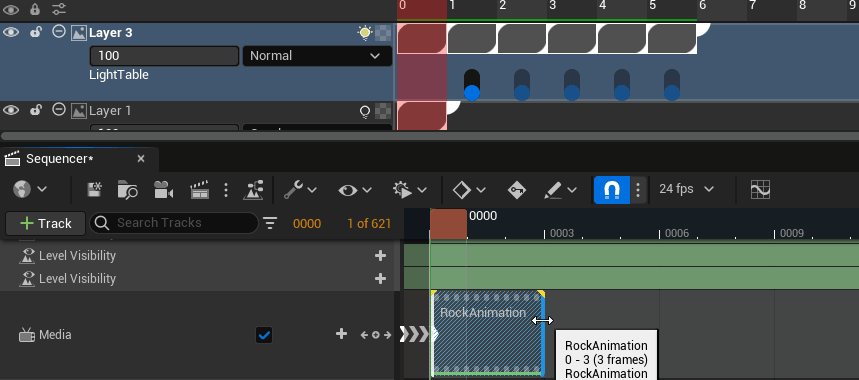
Task: Select the Layer 1 name label
Action: [110, 111]
